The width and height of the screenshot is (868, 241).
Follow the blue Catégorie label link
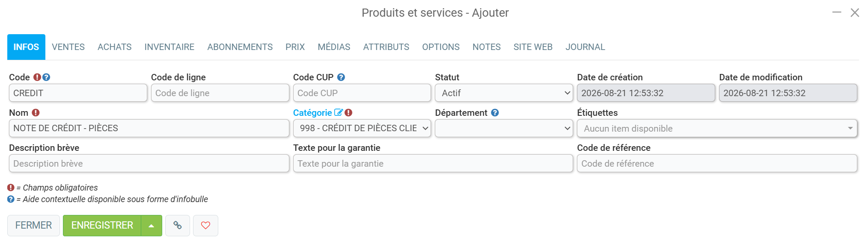click(x=312, y=113)
